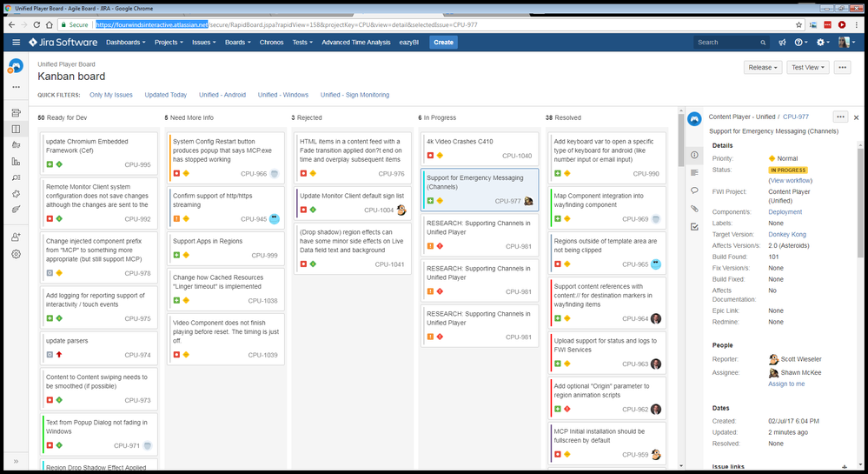
Task: Expand the collapsed sidebar with chevrons
Action: [x=16, y=461]
